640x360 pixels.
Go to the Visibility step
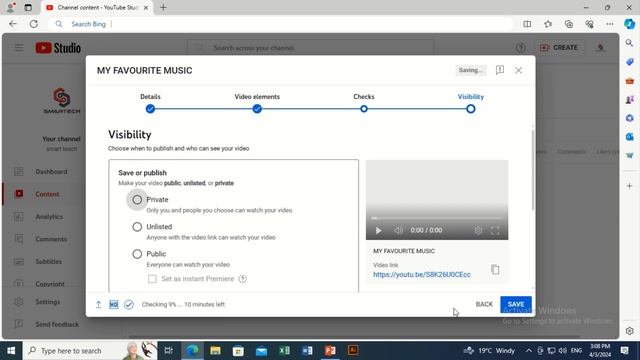(471, 109)
